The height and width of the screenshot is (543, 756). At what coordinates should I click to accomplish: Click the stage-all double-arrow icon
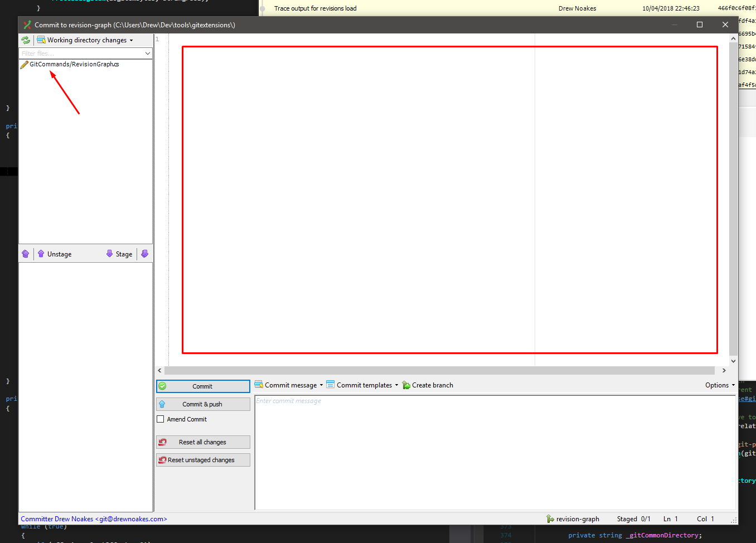144,254
